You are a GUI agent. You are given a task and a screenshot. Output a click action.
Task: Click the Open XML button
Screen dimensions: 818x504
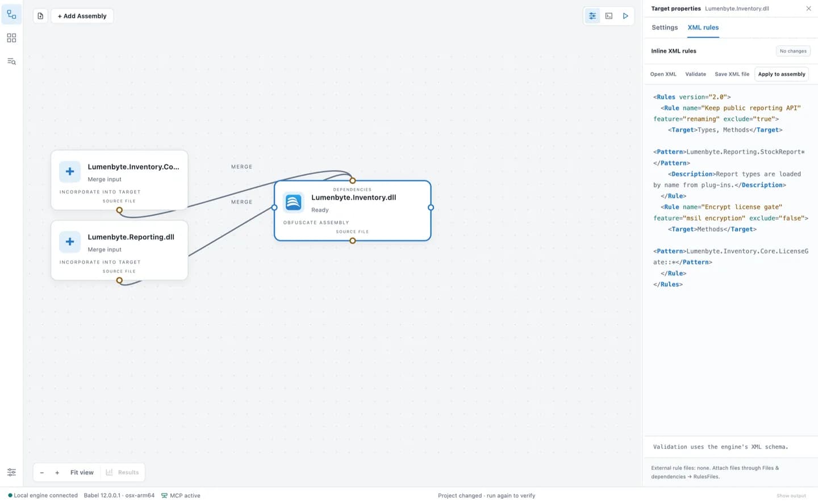point(663,74)
